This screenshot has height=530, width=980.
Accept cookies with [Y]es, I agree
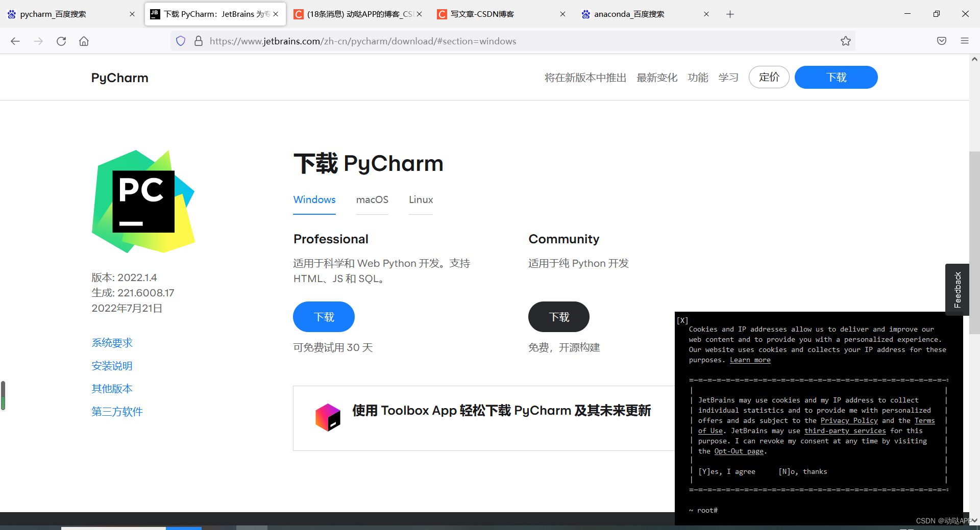pos(726,472)
